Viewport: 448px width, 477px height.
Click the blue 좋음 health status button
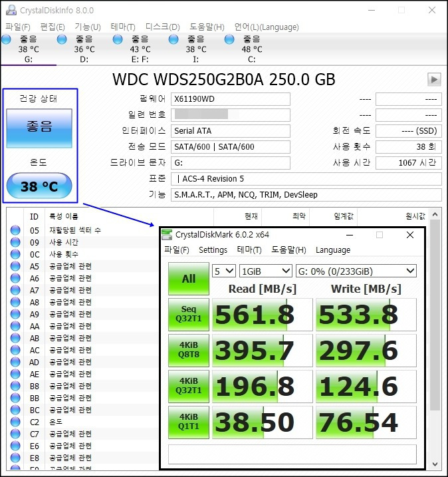(x=39, y=128)
